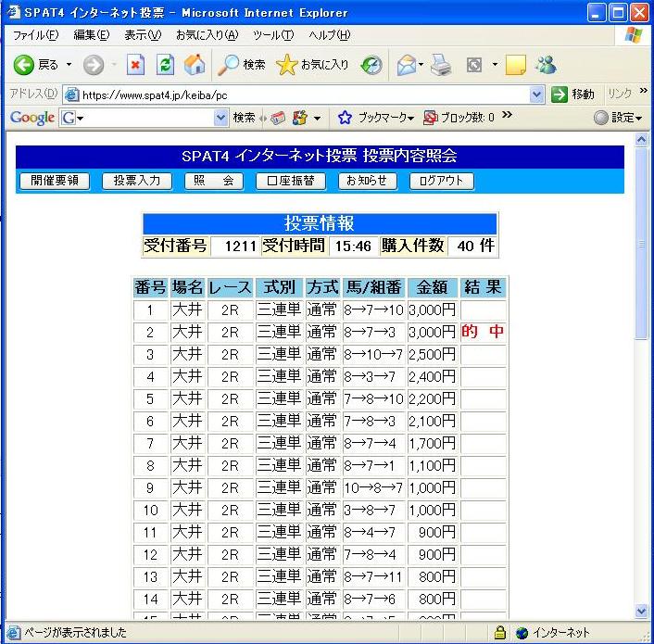654x644 pixels.
Task: Expand the Back button history dropdown
Action: [69, 65]
